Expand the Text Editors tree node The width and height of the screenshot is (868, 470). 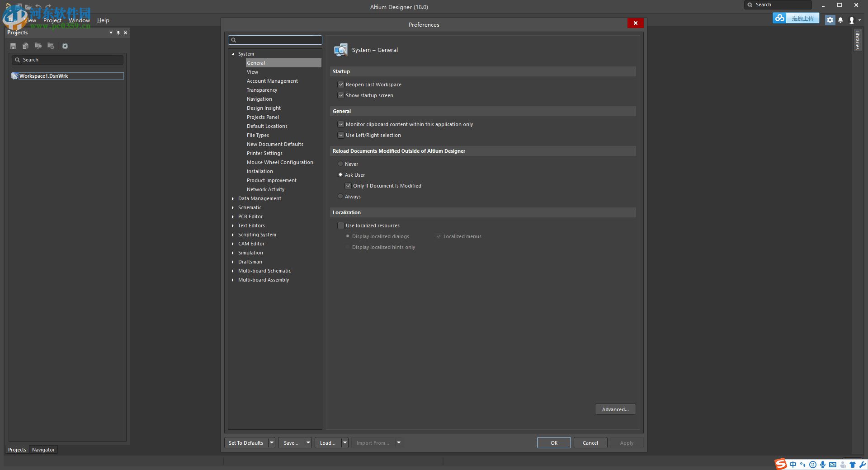click(233, 226)
